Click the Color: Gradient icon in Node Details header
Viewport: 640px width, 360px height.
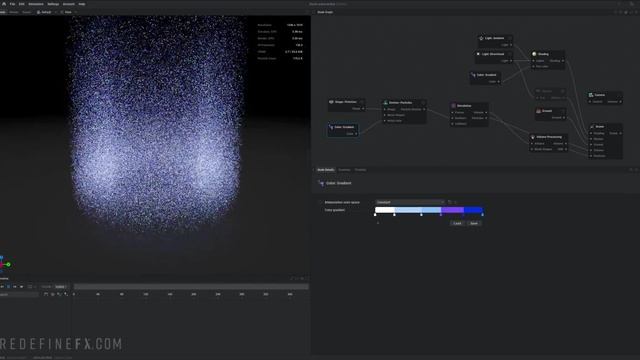click(x=321, y=183)
